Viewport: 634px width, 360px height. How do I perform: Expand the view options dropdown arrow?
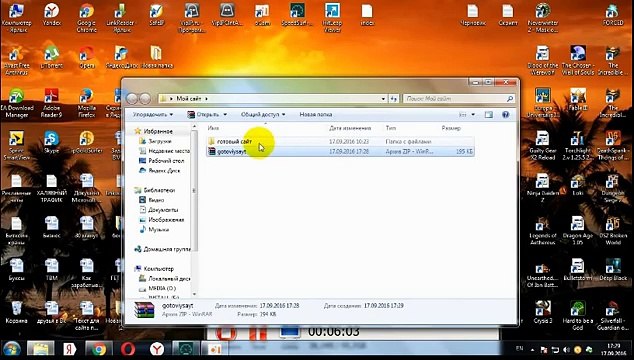473,114
